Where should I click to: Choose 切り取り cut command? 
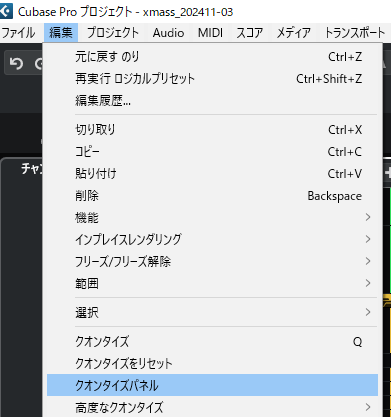[x=212, y=130]
